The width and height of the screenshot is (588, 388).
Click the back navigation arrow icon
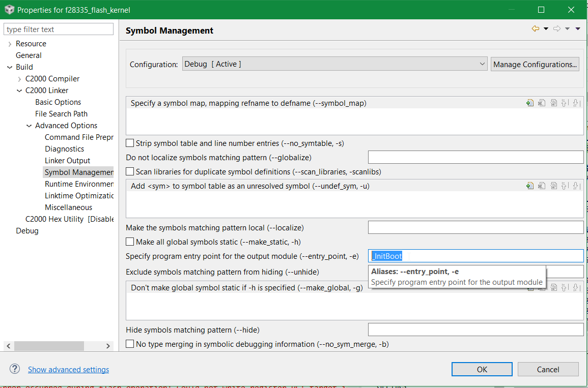[536, 29]
